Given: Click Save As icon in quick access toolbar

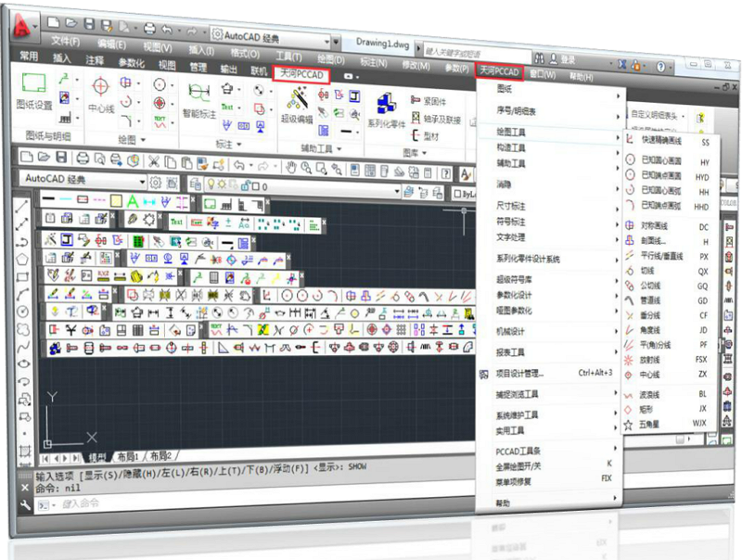Looking at the screenshot, I should click(x=107, y=25).
